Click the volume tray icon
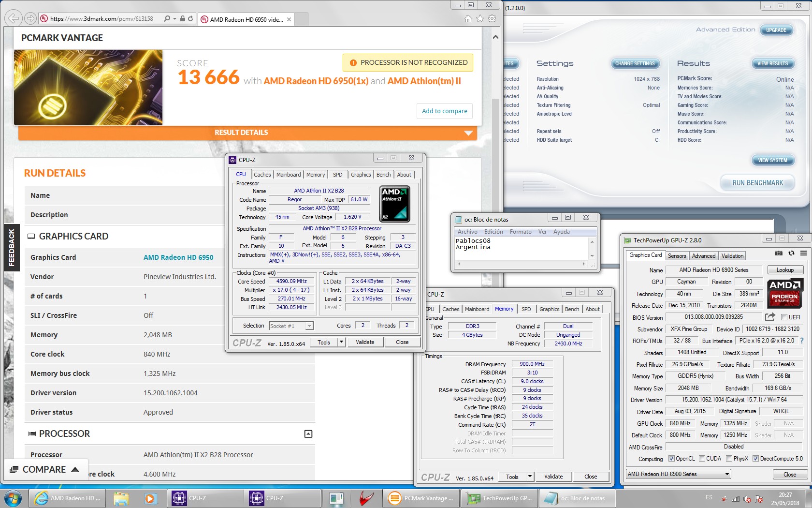812x508 pixels. click(x=747, y=499)
